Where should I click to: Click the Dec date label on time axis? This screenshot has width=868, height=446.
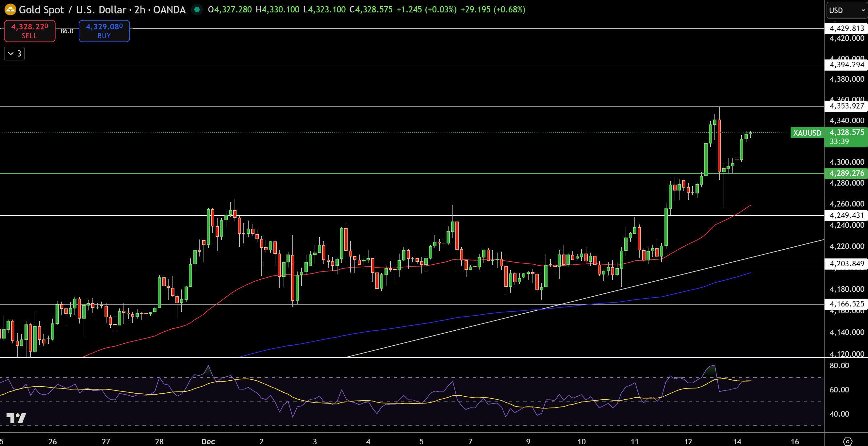click(208, 441)
